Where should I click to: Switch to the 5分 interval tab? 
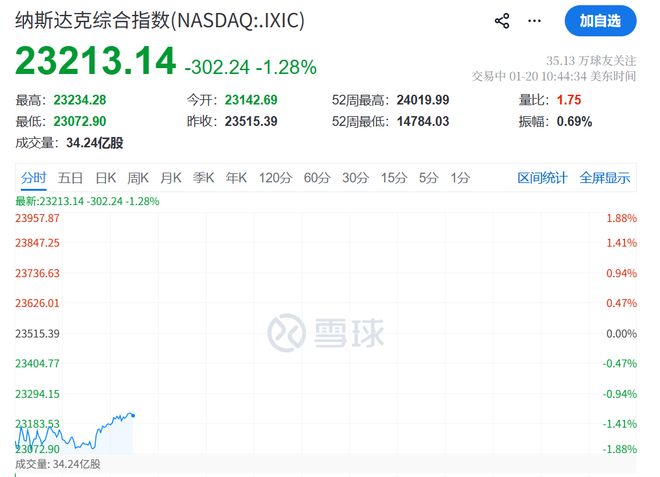[429, 178]
